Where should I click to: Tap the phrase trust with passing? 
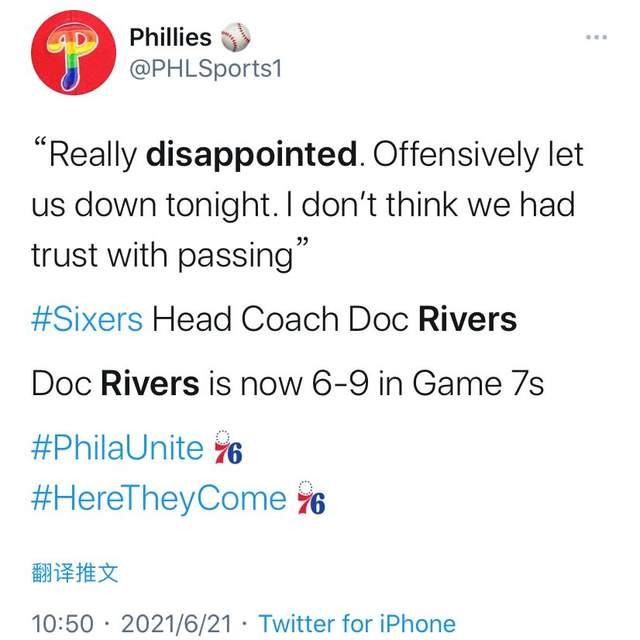pyautogui.click(x=160, y=255)
